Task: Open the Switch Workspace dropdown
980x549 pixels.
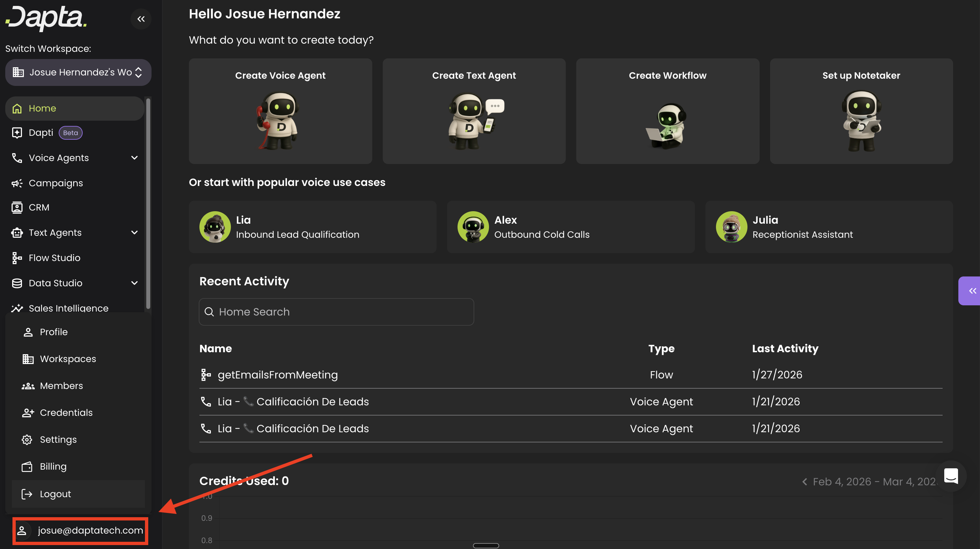Action: [78, 72]
